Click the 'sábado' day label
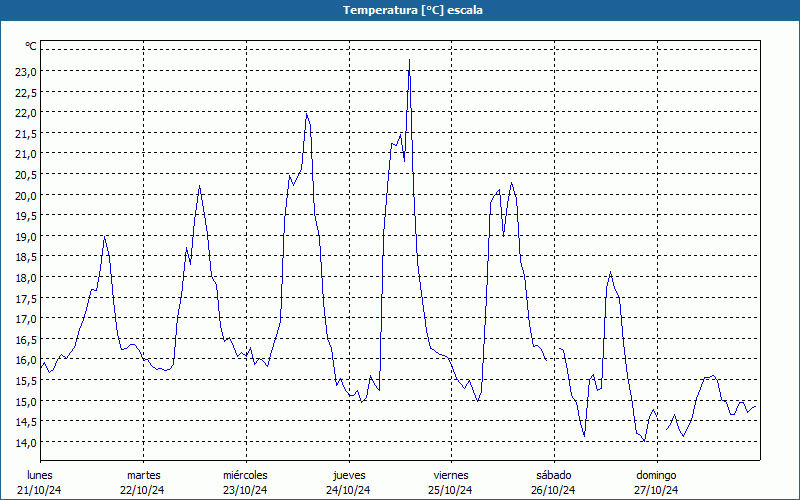 point(554,475)
